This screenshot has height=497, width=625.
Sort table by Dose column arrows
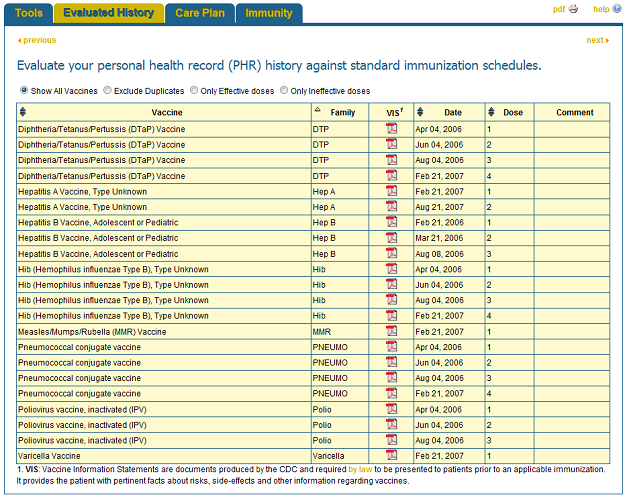[x=491, y=112]
